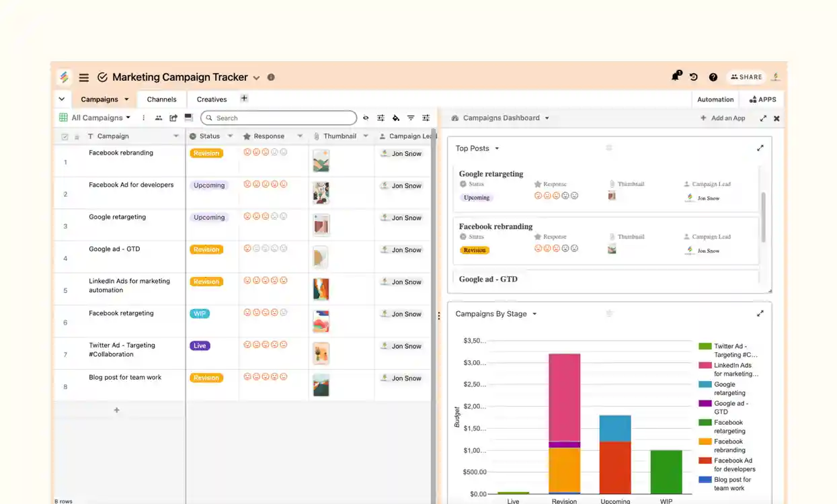Click the SHARE button
837x504 pixels.
(x=746, y=77)
